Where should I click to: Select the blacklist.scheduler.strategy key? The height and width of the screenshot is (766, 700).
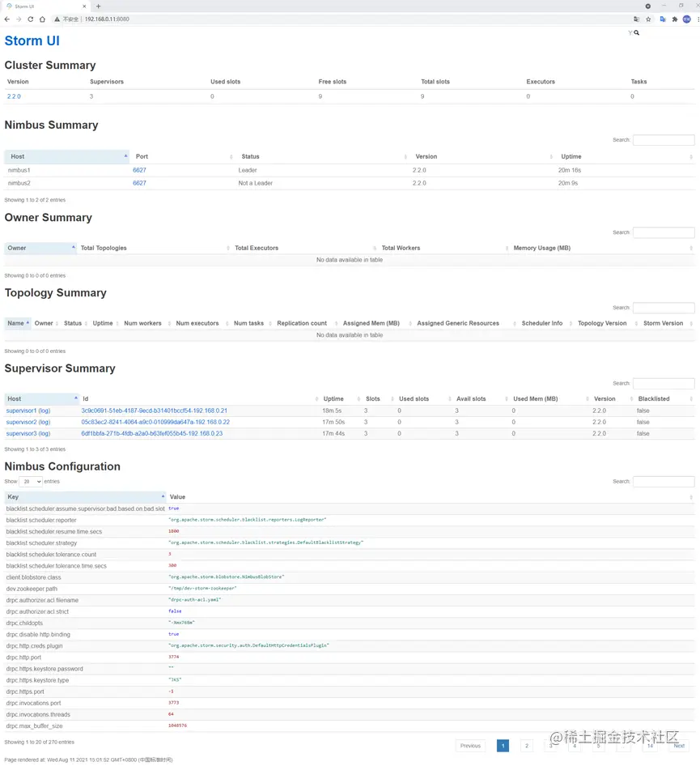[41, 543]
